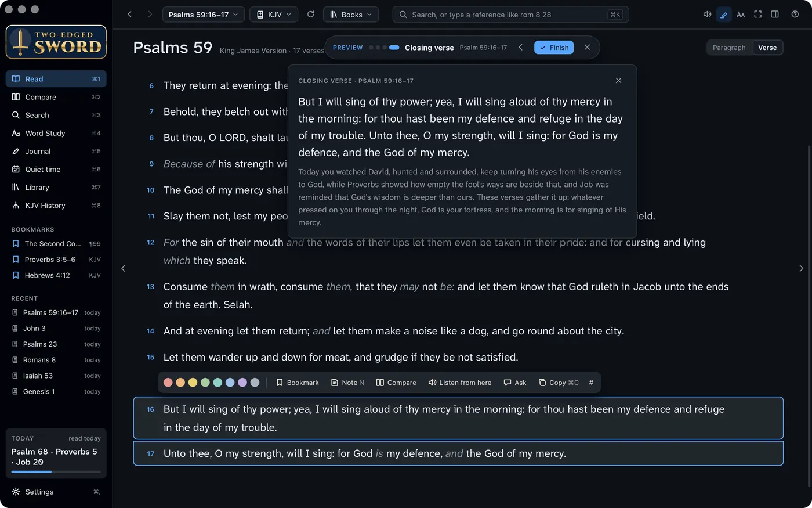Open Word Study in the sidebar
The height and width of the screenshot is (508, 812).
pyautogui.click(x=56, y=133)
